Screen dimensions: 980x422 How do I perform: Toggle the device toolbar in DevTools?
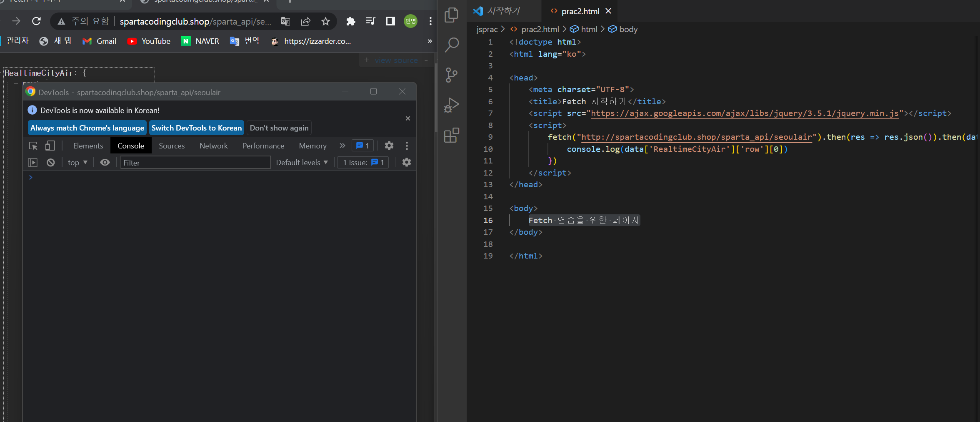50,146
